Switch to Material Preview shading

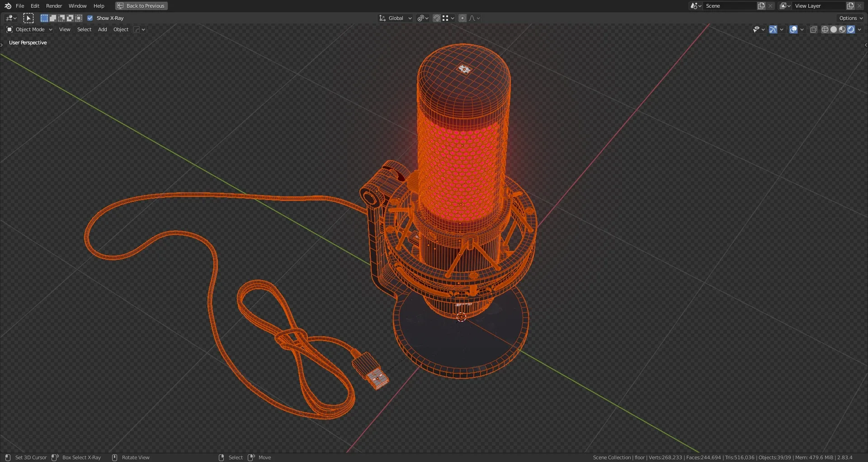click(842, 29)
